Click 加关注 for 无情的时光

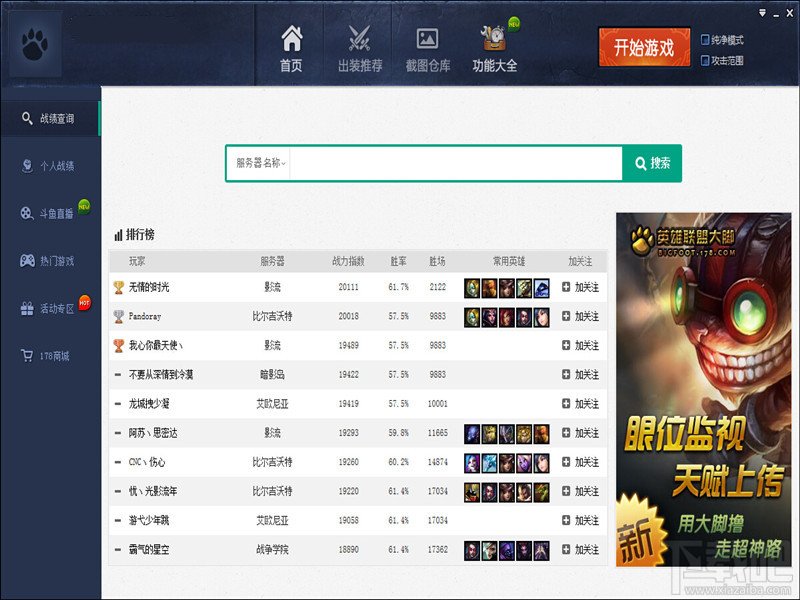click(580, 287)
